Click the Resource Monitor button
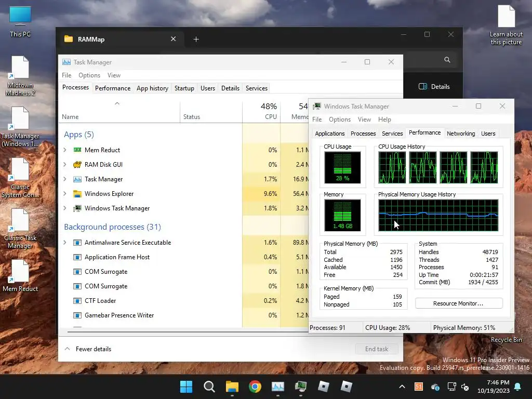This screenshot has width=532, height=399. click(458, 303)
